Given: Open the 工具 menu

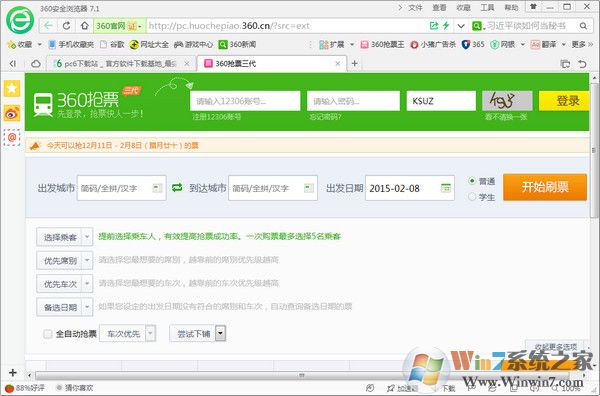Looking at the screenshot, I should [x=487, y=7].
